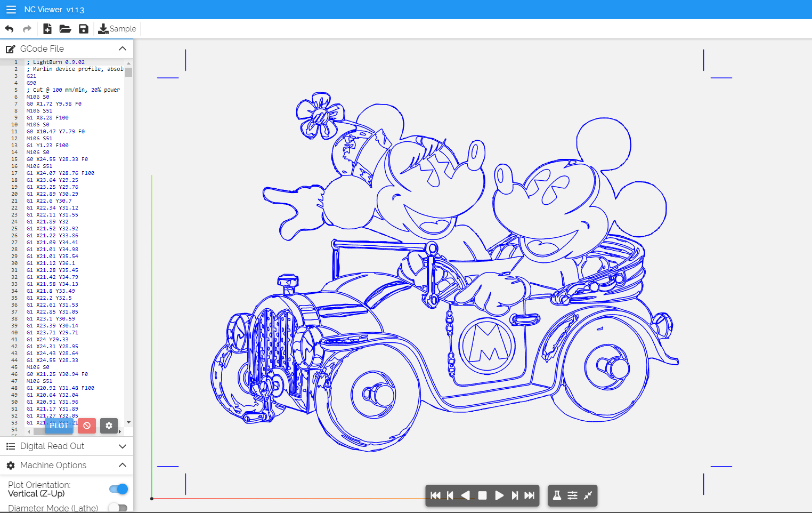Collapse the Machine Options panel
The height and width of the screenshot is (513, 812).
123,465
